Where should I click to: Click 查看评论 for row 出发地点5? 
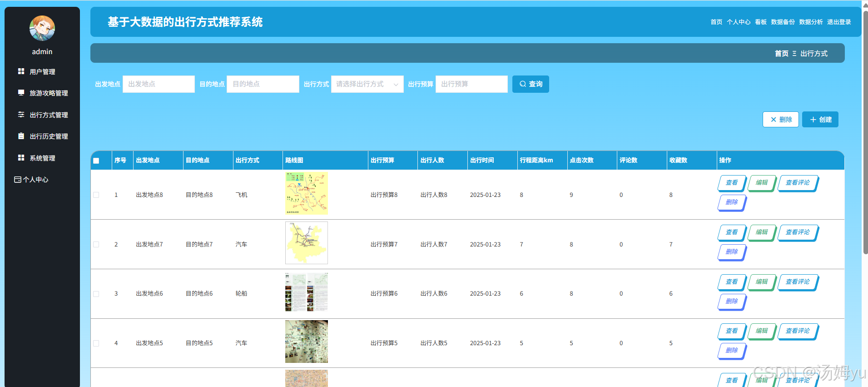[x=798, y=331]
